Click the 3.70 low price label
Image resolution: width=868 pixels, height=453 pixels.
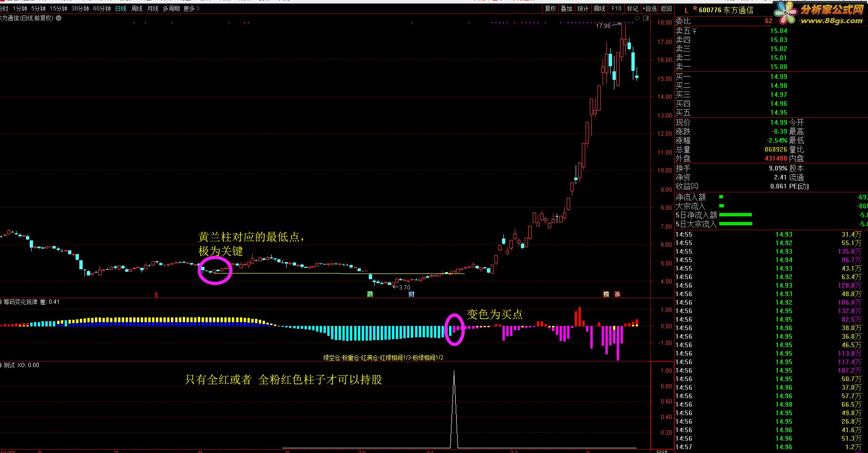click(405, 287)
